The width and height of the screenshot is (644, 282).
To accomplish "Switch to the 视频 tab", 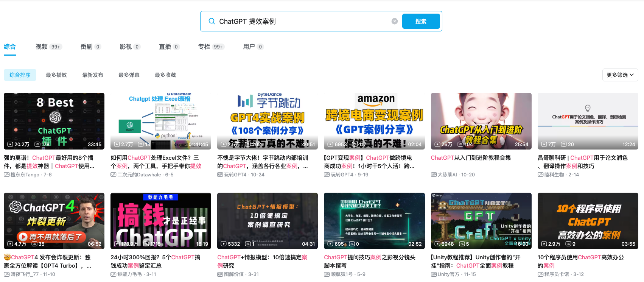I will [x=49, y=47].
